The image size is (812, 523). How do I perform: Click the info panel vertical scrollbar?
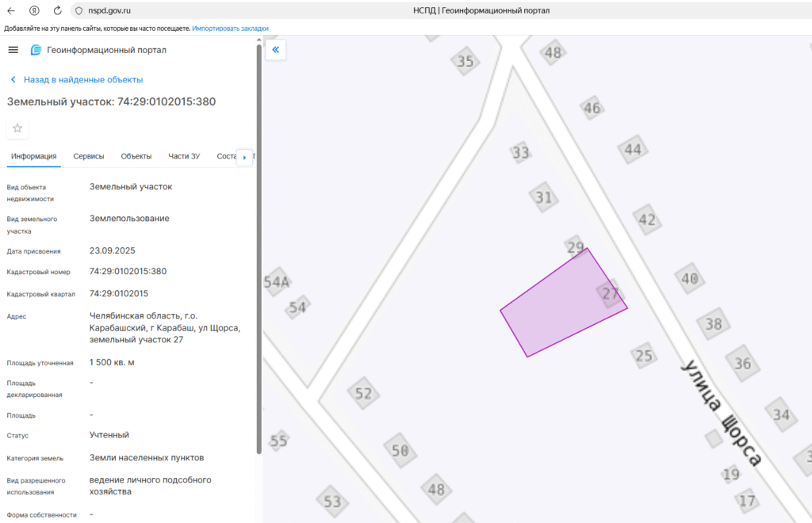(259, 250)
